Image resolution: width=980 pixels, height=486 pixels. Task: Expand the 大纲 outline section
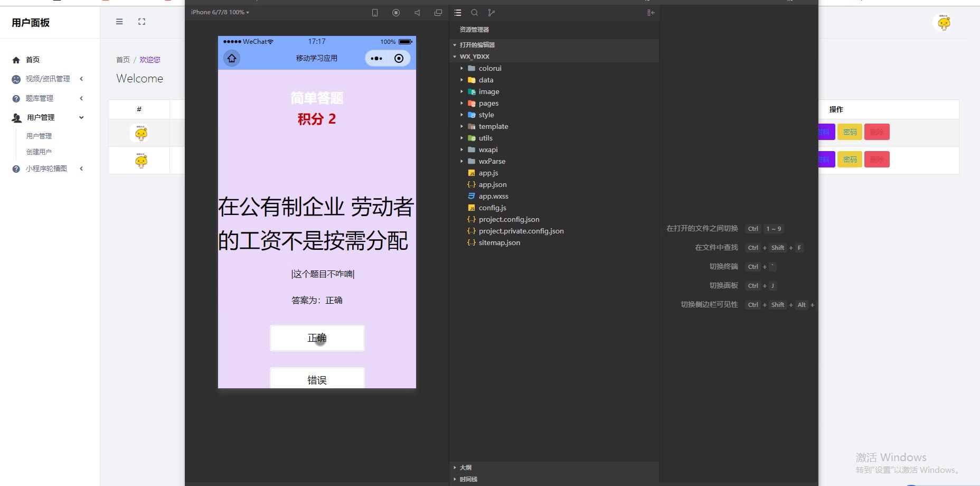point(455,468)
